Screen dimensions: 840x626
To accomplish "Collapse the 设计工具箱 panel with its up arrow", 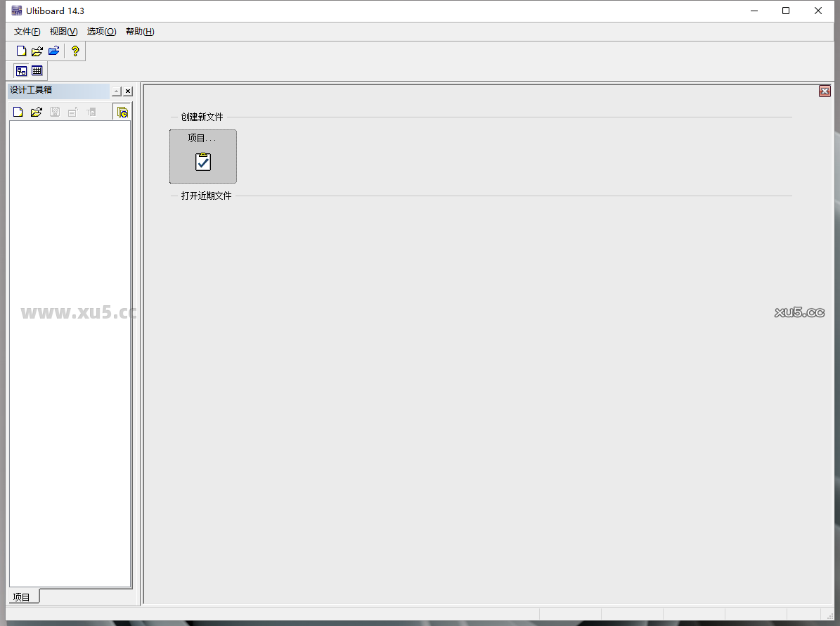I will pos(117,91).
